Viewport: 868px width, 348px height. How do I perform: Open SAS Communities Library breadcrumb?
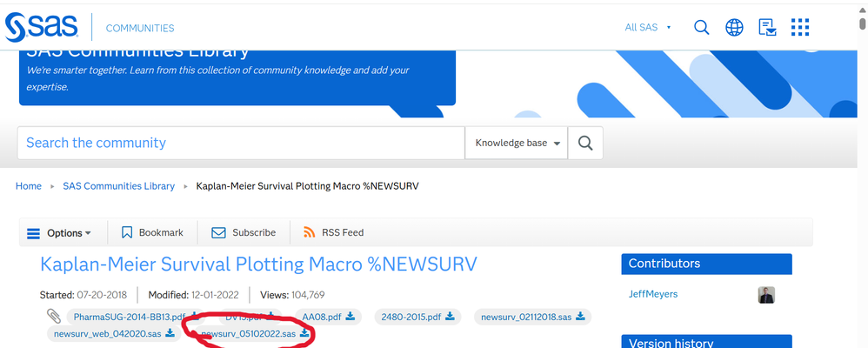point(118,186)
